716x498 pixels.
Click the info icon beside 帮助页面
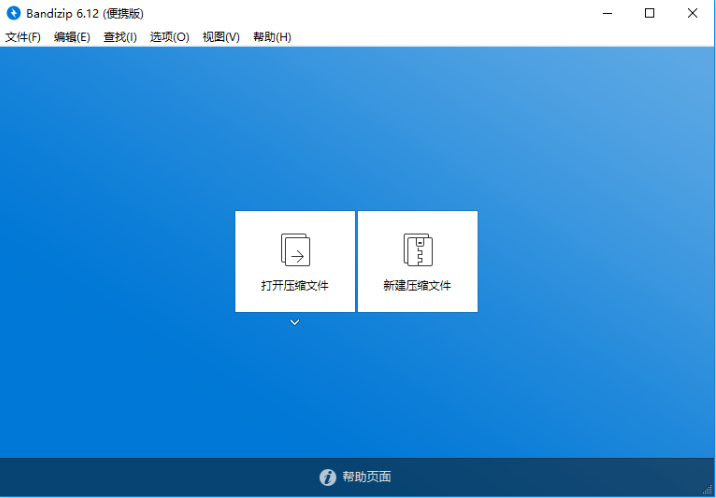(x=327, y=477)
